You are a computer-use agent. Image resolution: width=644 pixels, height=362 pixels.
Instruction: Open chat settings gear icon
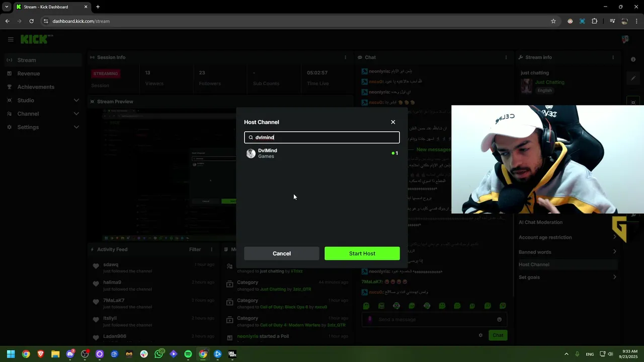(480, 335)
